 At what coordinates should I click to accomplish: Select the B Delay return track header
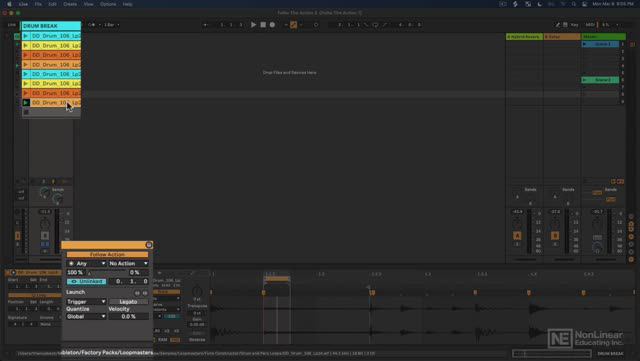562,37
